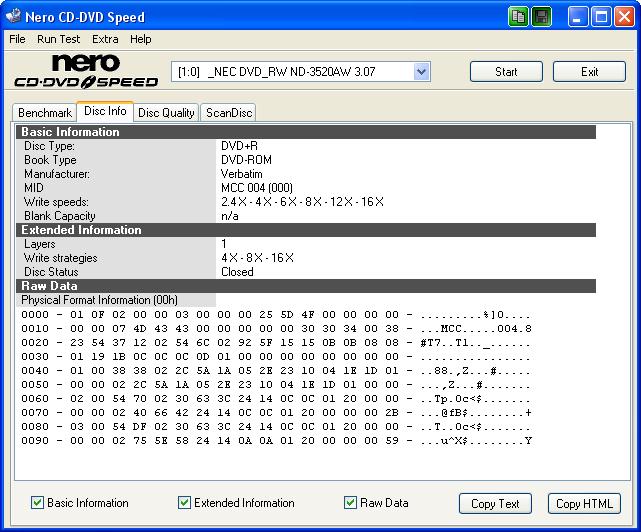Viewport: 641px width, 532px height.
Task: Open the drive selection dropdown arrow
Action: (421, 72)
